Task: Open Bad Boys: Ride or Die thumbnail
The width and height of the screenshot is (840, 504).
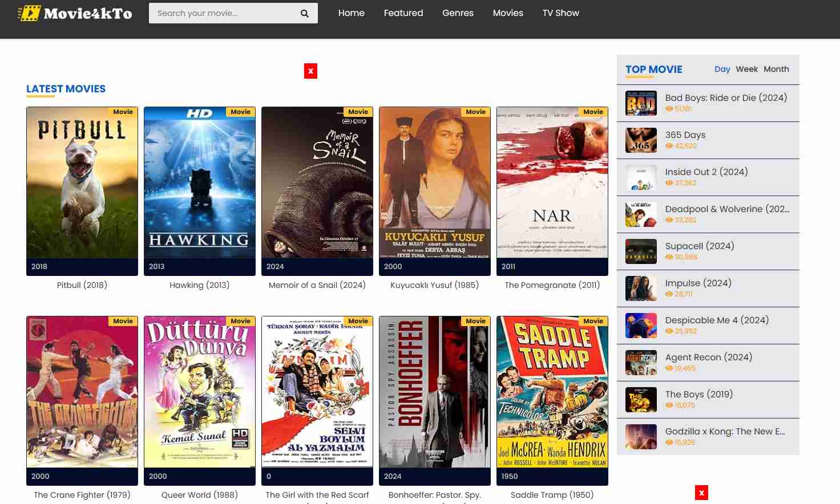Action: 641,103
